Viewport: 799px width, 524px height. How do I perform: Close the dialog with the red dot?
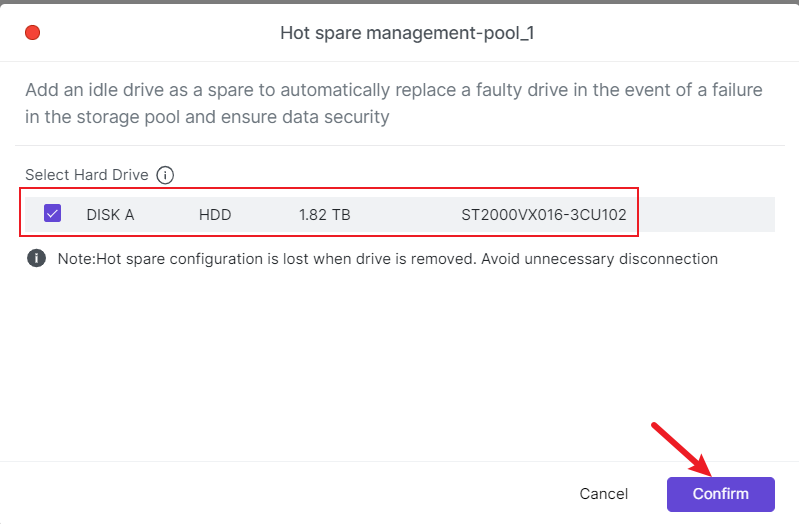pyautogui.click(x=32, y=33)
